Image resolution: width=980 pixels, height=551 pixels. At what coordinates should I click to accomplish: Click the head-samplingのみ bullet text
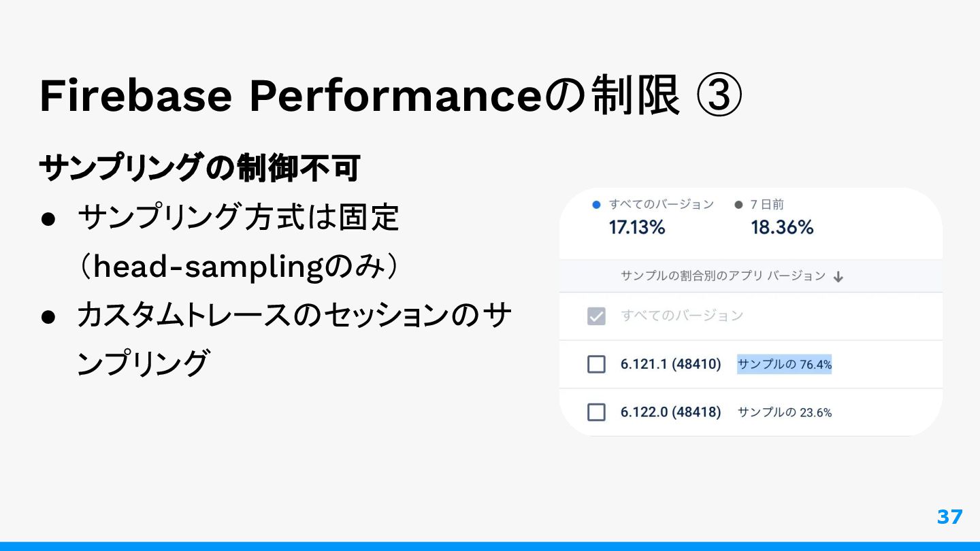pyautogui.click(x=238, y=267)
